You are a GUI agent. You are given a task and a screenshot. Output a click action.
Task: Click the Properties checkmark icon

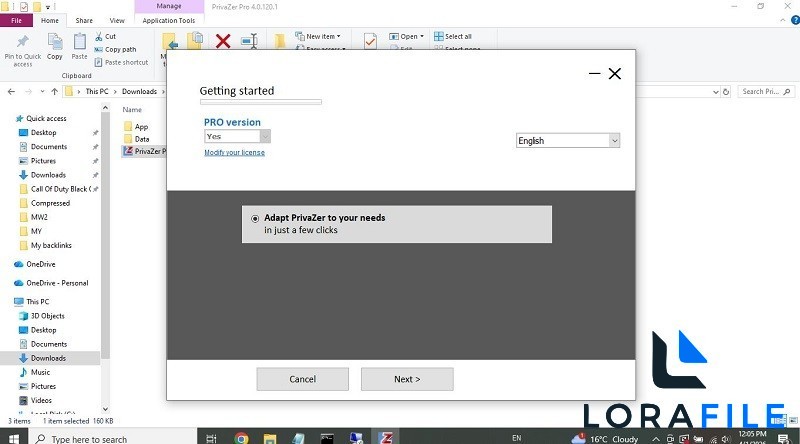coord(370,41)
